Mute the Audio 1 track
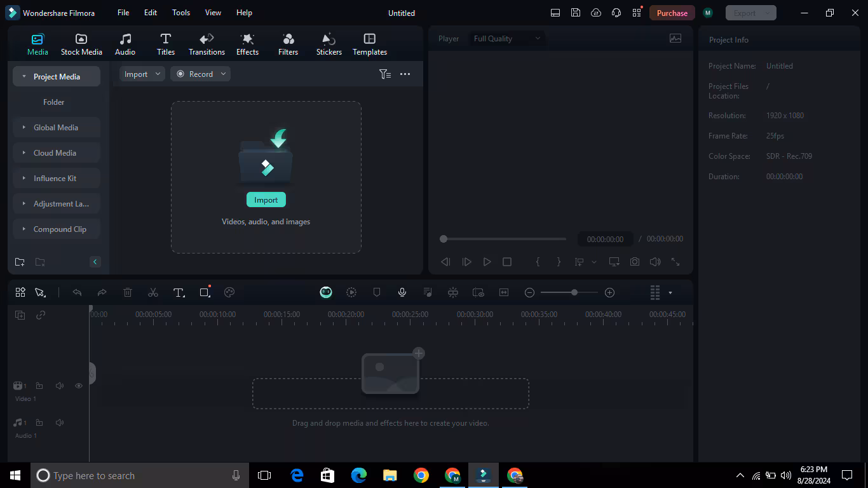 pyautogui.click(x=60, y=423)
